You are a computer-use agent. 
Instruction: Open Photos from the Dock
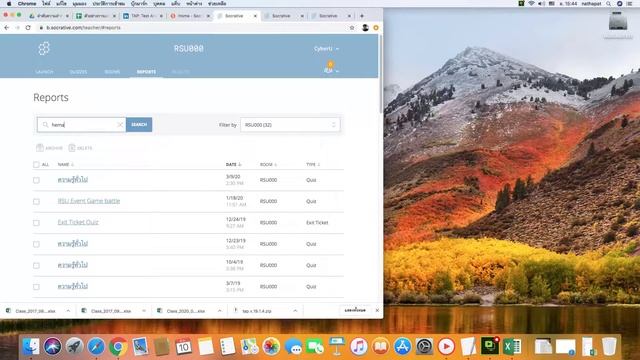coord(271,347)
